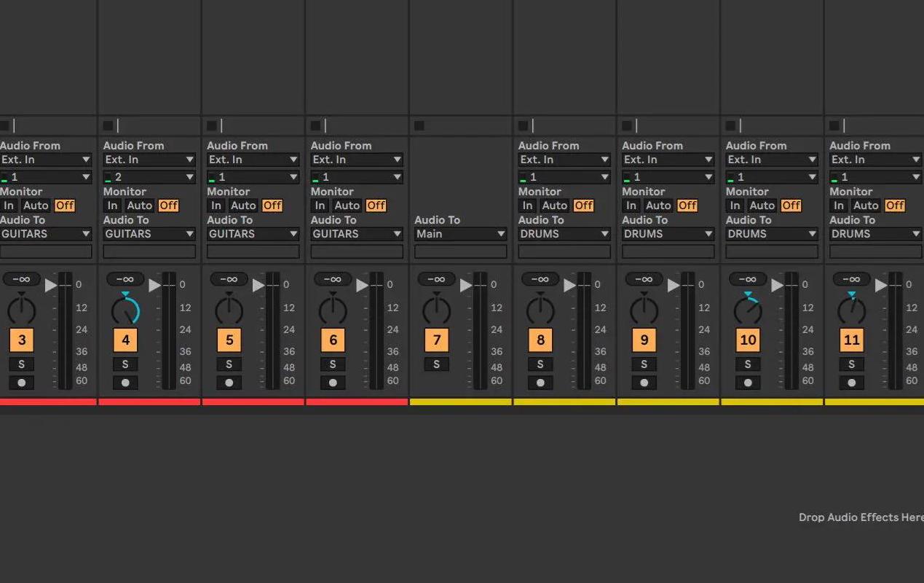Click the empty field under track 6 Audio To
The image size is (924, 583).
click(x=357, y=251)
